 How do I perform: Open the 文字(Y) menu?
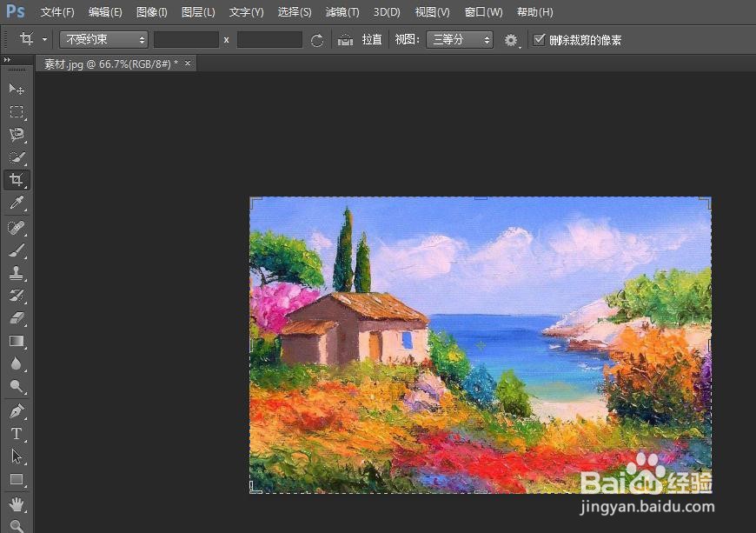[246, 11]
